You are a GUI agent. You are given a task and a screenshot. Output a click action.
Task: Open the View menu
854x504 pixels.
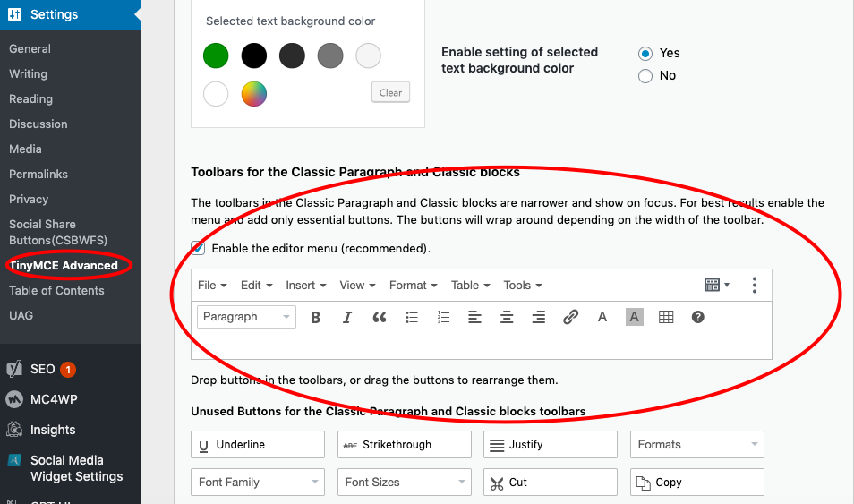(357, 286)
